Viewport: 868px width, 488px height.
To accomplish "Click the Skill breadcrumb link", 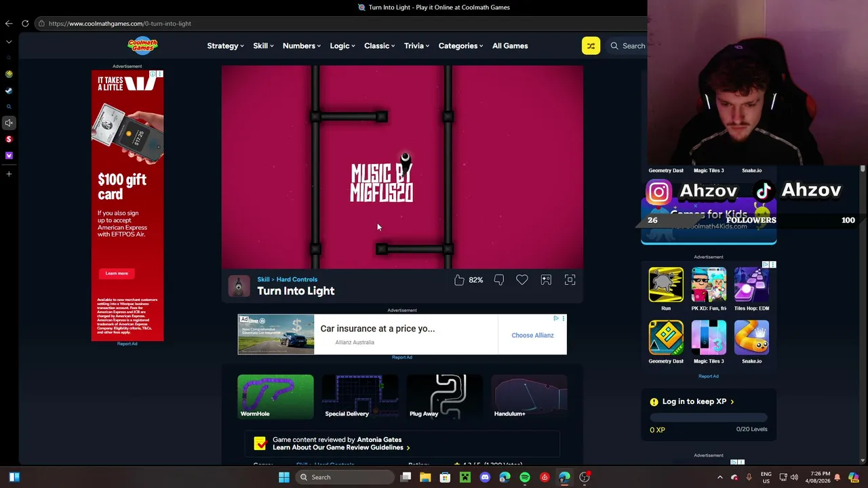I will (263, 279).
